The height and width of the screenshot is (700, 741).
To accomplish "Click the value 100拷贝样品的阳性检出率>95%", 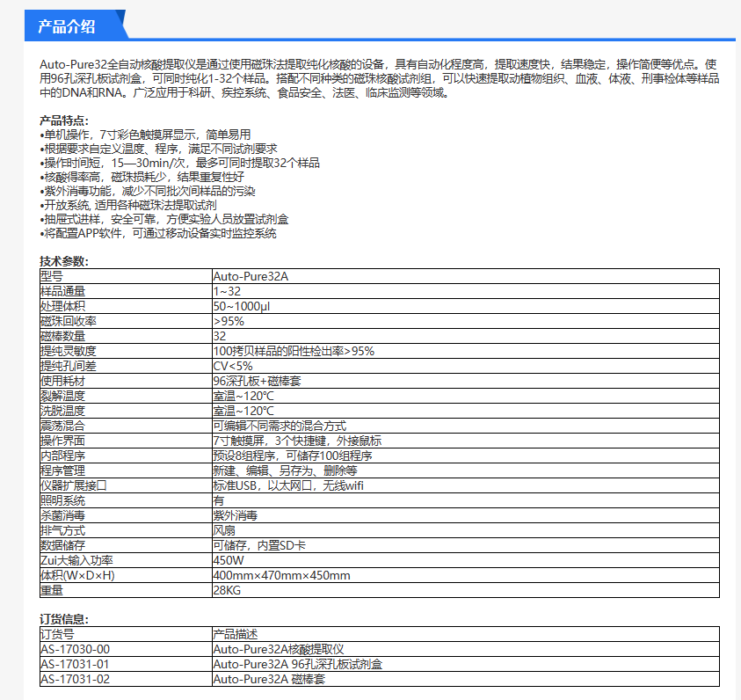I will pos(294,351).
